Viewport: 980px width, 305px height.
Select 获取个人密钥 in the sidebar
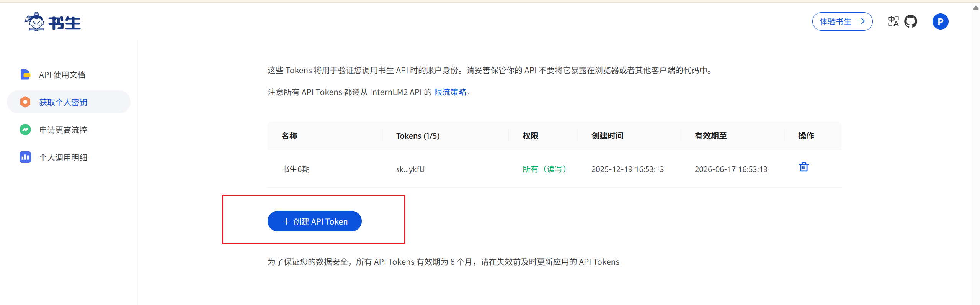point(69,102)
